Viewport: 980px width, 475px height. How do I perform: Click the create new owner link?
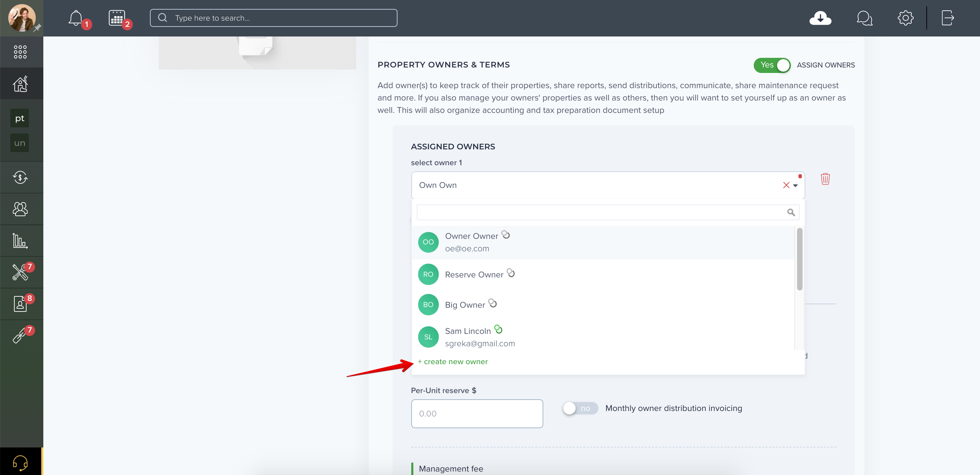pos(453,361)
